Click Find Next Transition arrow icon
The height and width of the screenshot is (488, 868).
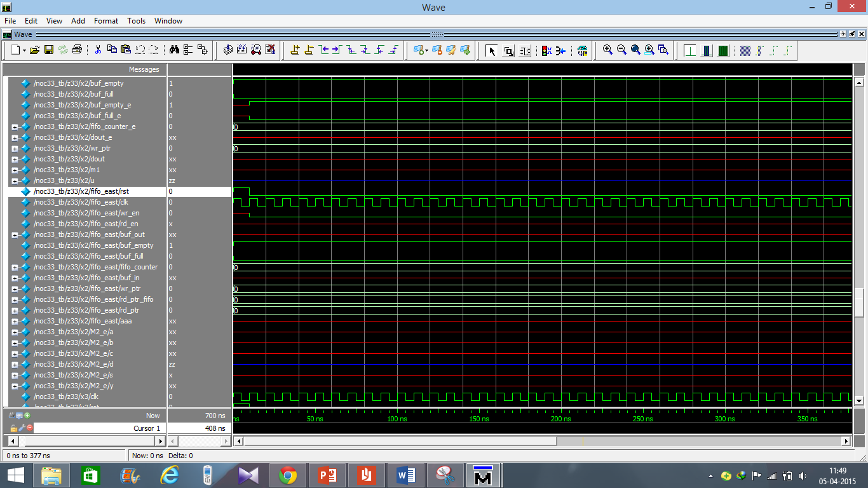pyautogui.click(x=337, y=50)
